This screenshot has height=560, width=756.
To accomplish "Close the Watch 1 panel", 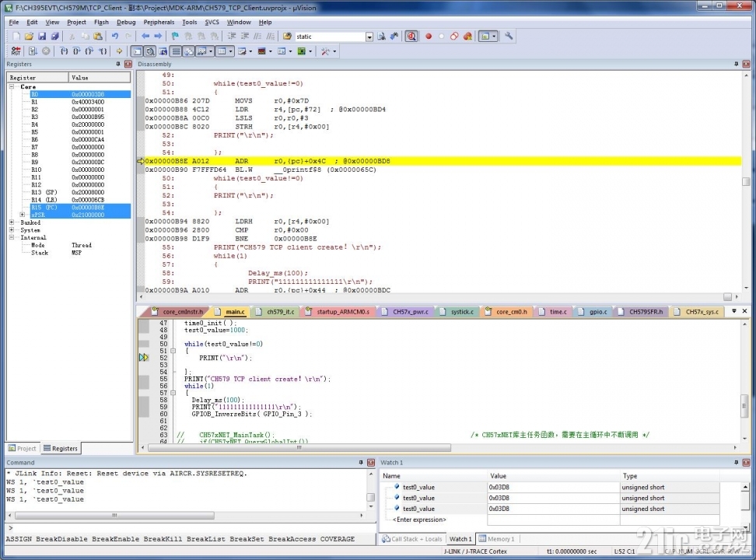I will 746,463.
